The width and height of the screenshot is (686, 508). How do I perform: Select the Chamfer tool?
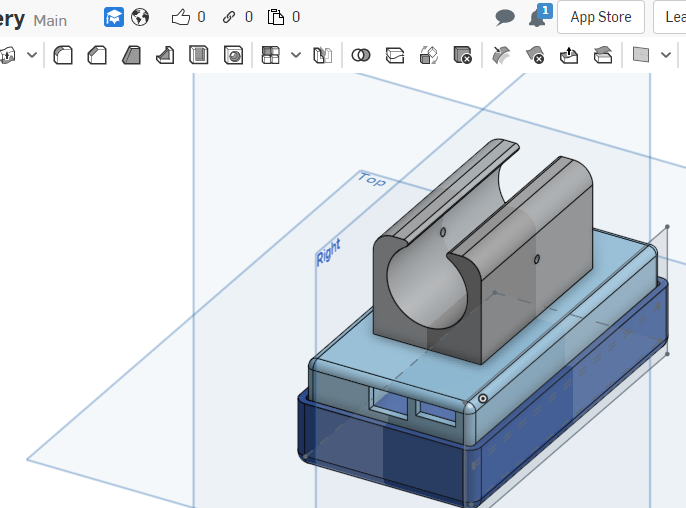(x=97, y=55)
